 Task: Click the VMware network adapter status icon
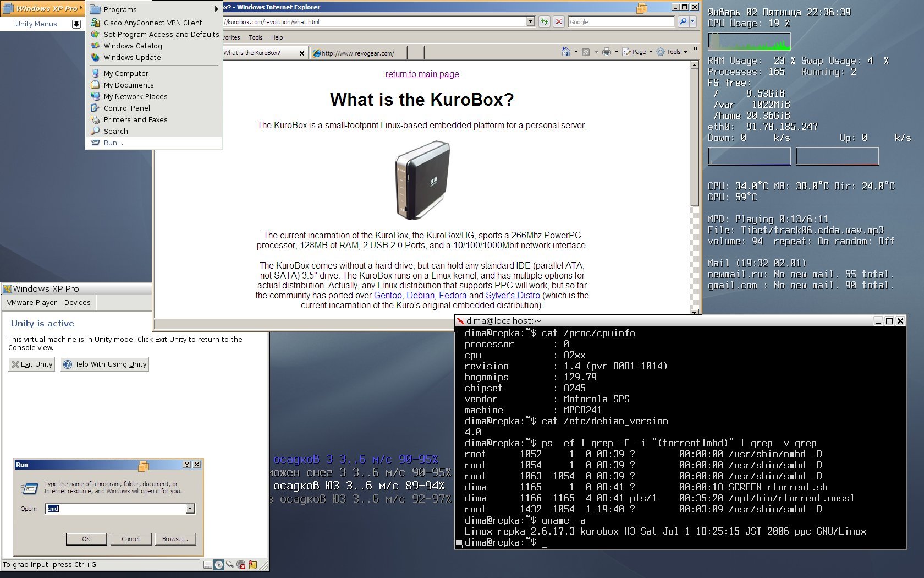[x=241, y=564]
